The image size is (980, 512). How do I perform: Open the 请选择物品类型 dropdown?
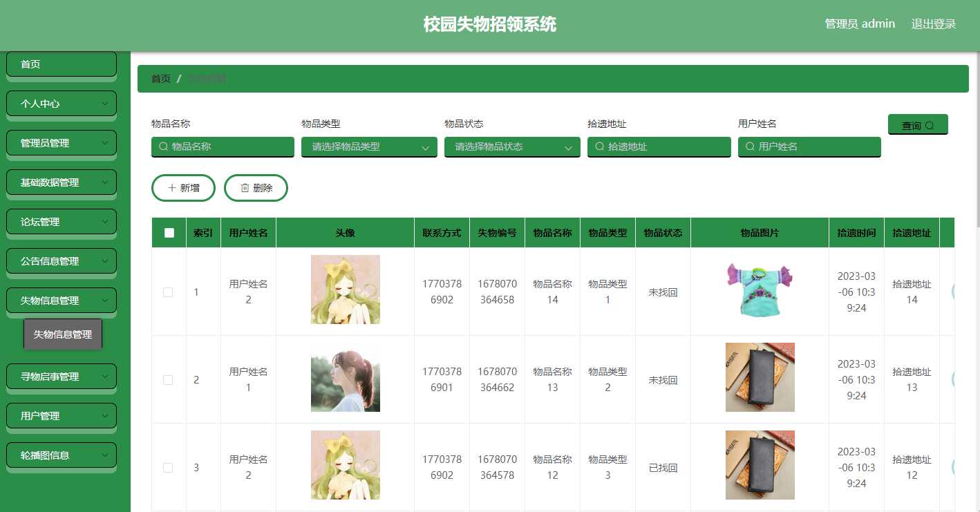368,146
